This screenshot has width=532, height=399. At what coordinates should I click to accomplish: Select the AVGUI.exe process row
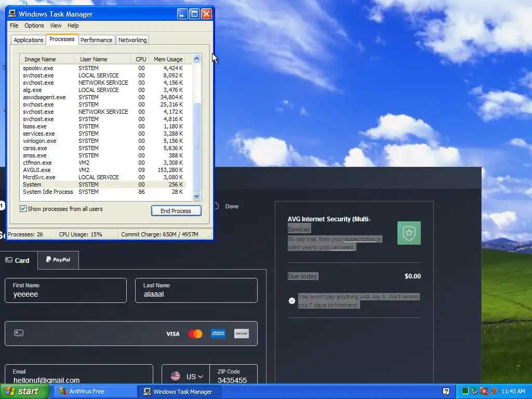pos(103,170)
